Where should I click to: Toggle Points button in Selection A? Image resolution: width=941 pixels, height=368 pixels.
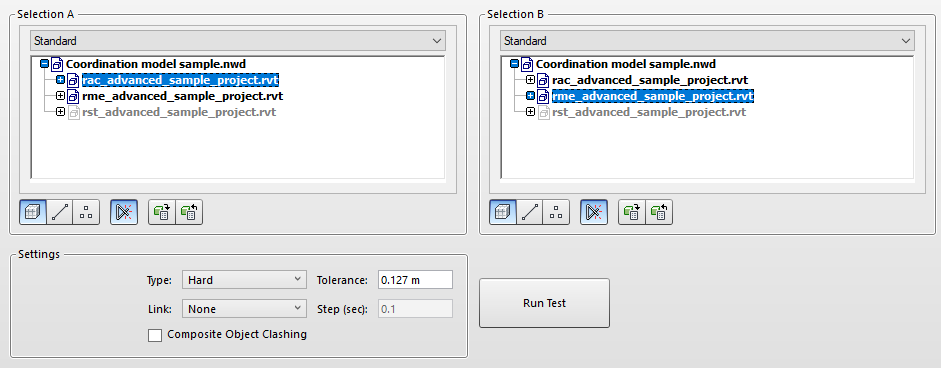coord(86,213)
